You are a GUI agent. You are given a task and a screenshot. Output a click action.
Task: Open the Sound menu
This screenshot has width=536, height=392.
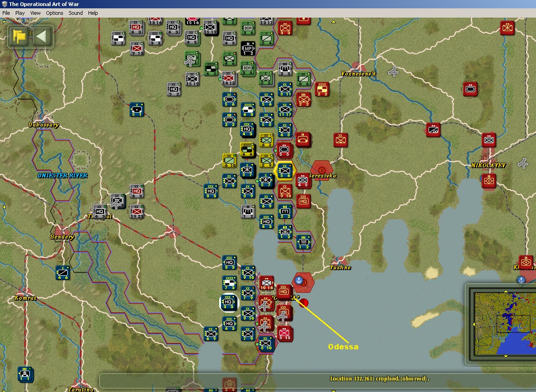pos(76,13)
